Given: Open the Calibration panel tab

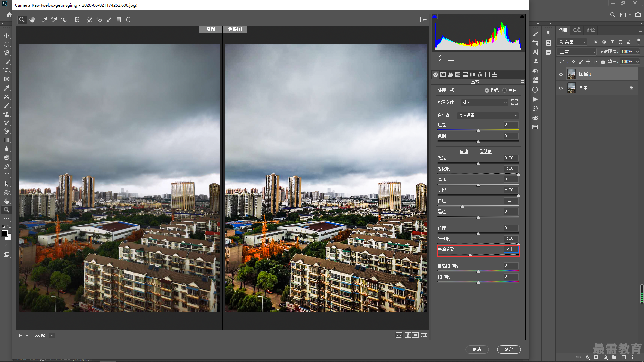Looking at the screenshot, I should (487, 75).
